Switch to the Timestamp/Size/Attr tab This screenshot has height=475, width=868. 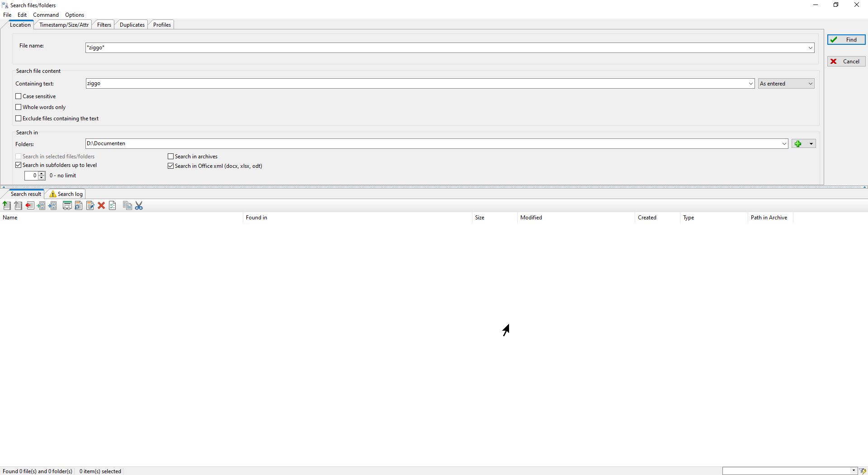coord(64,25)
